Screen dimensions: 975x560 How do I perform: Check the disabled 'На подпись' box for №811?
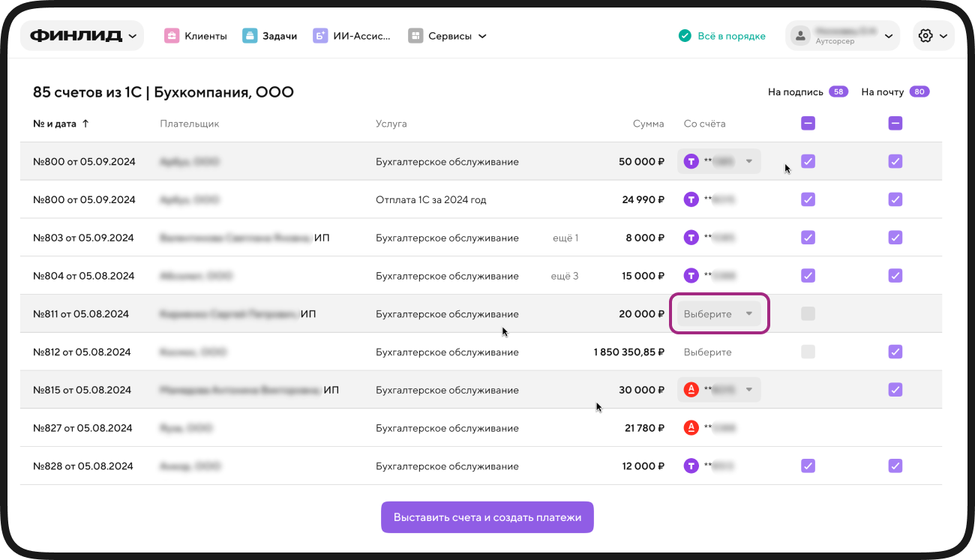808,313
